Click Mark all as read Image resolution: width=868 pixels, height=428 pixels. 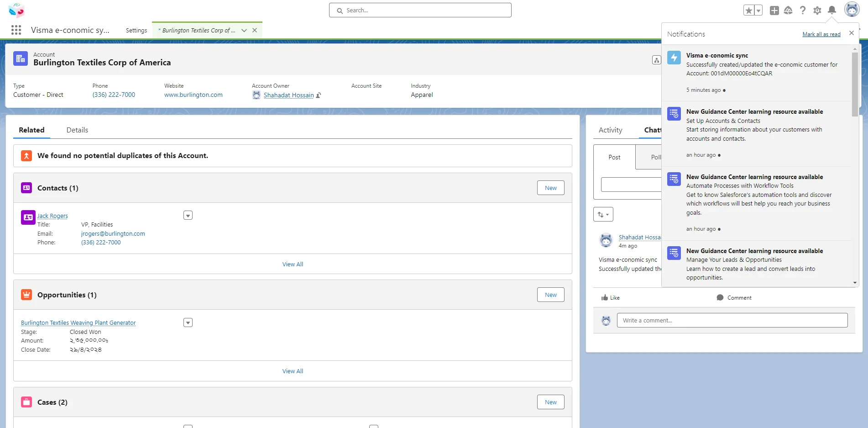(821, 34)
